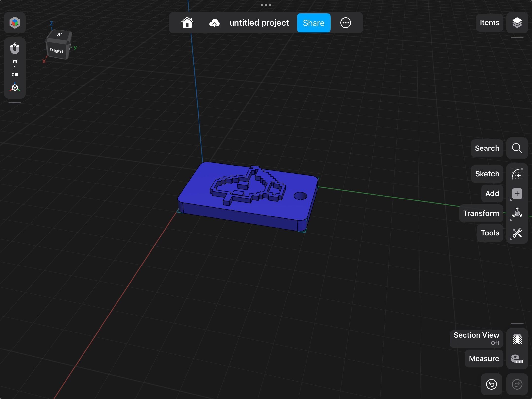Click the Add plus icon
Image resolution: width=532 pixels, height=399 pixels.
pyautogui.click(x=517, y=194)
